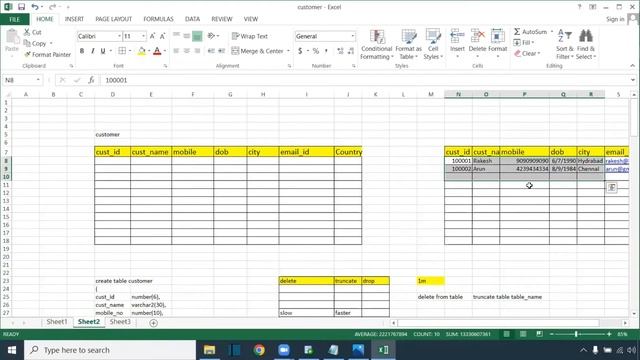Screen dimensions: 640x360
Task: Toggle Bold formatting
Action: pyautogui.click(x=82, y=51)
